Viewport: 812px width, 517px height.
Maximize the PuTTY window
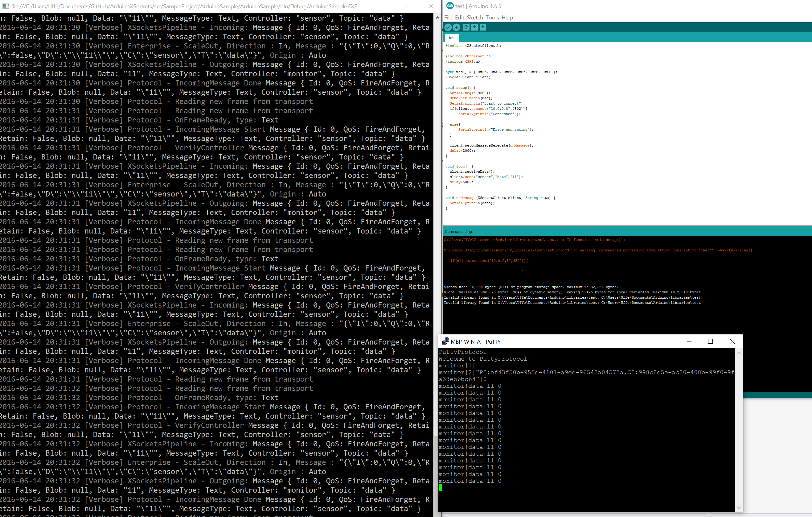(x=710, y=341)
